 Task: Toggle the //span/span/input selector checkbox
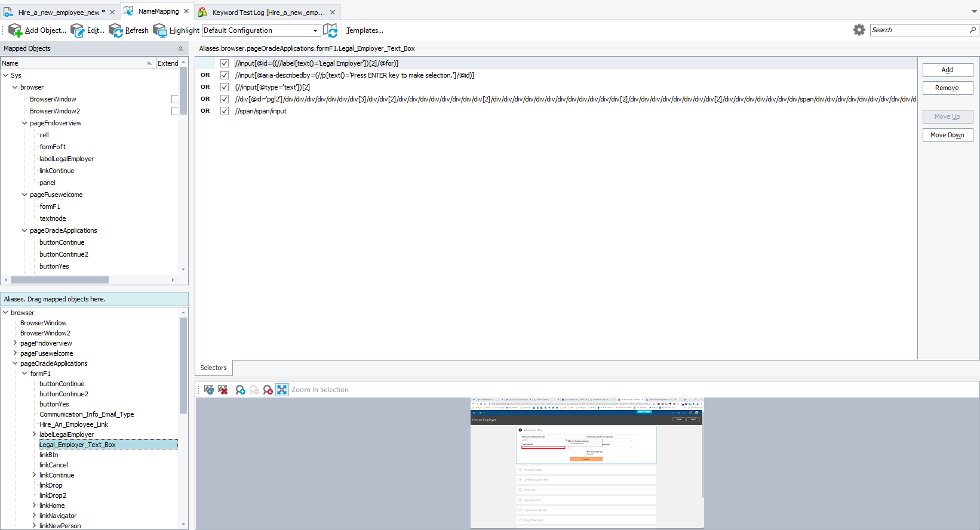pyautogui.click(x=225, y=111)
